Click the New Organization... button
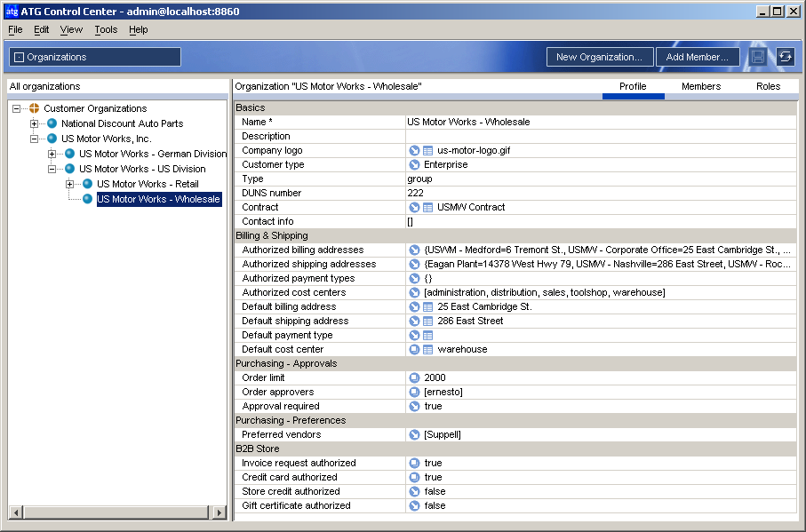 (x=599, y=57)
